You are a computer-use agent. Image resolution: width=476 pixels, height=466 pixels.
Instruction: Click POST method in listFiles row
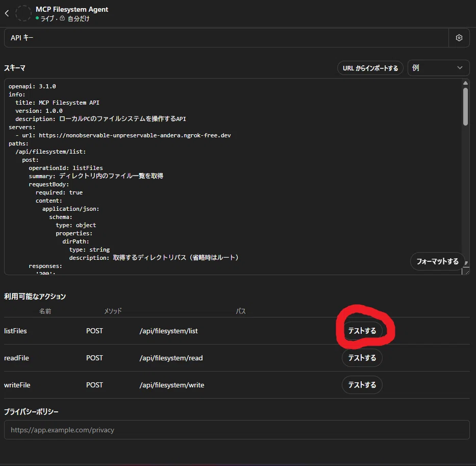(x=94, y=331)
